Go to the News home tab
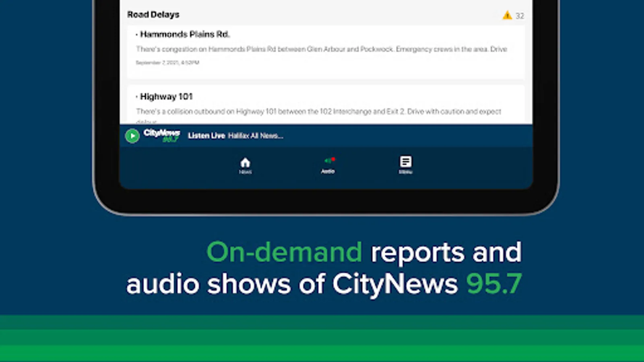The image size is (644, 362). click(245, 166)
